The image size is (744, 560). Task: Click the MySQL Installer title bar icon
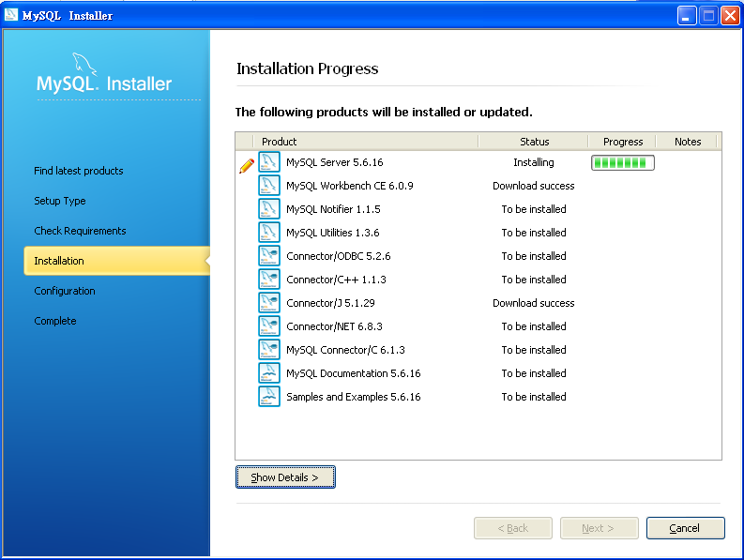[x=11, y=15]
